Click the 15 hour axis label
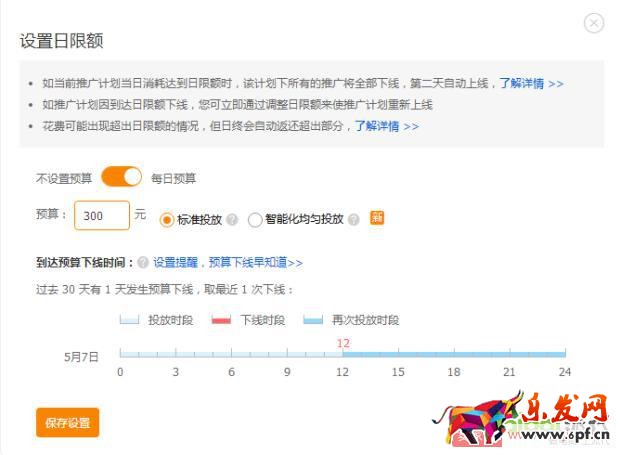Image resolution: width=620 pixels, height=455 pixels. [398, 372]
